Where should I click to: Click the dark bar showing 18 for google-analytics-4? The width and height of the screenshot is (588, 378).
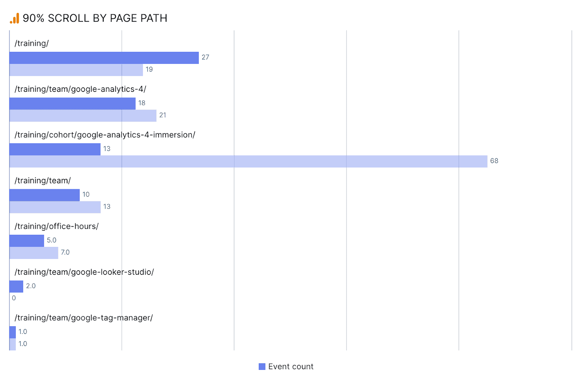(72, 104)
